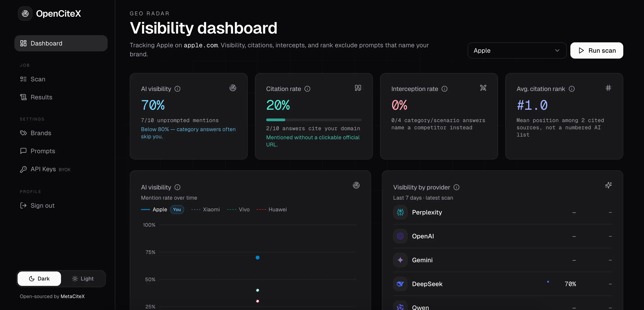Open the Dashboard page in the sidebar
Viewport: 644px width, 310px height.
pyautogui.click(x=61, y=43)
